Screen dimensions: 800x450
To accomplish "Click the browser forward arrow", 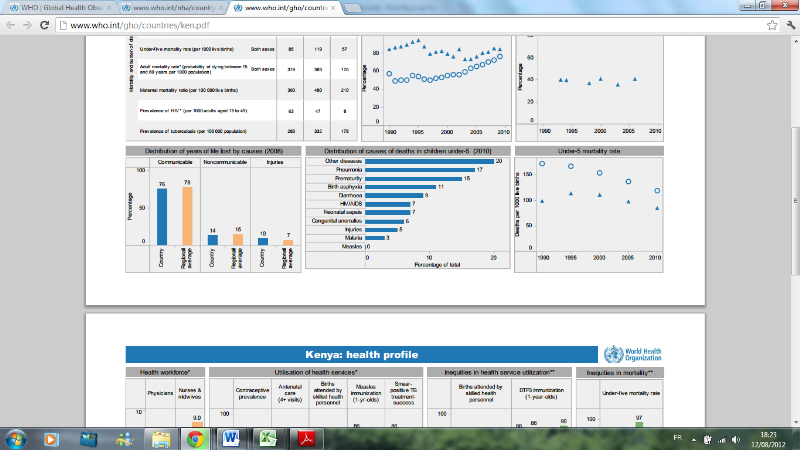I will (28, 25).
